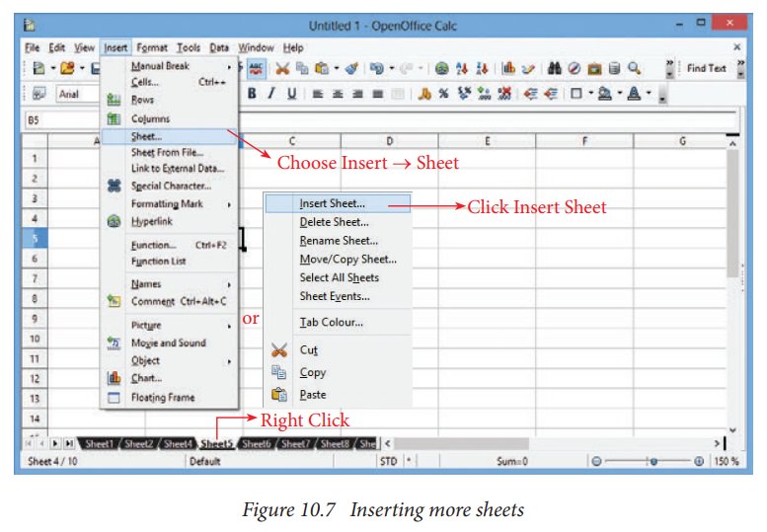Open the Font Color dropdown arrow

(649, 94)
